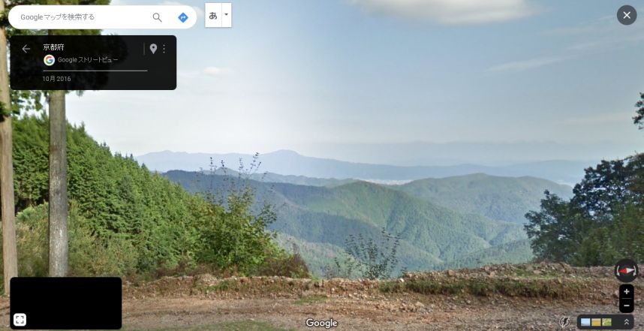Toggle the lightning bolt lite mode icon
The height and width of the screenshot is (331, 644).
[x=564, y=322]
